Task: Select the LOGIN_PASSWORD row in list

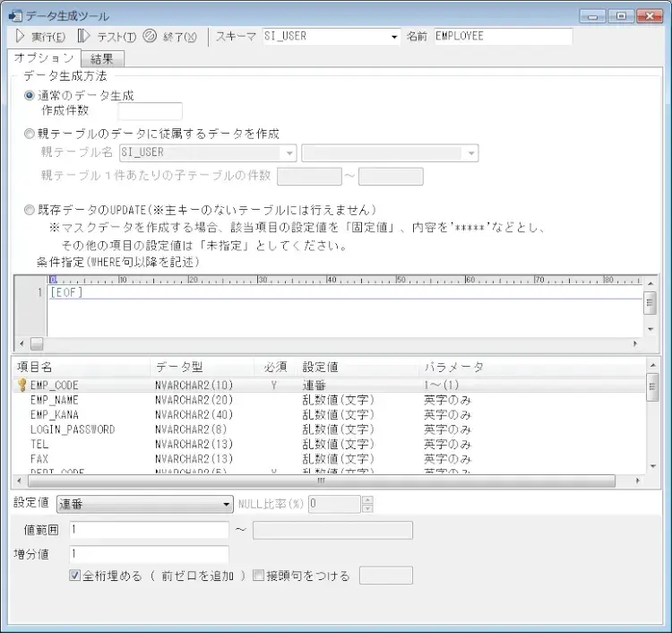Action: point(73,429)
